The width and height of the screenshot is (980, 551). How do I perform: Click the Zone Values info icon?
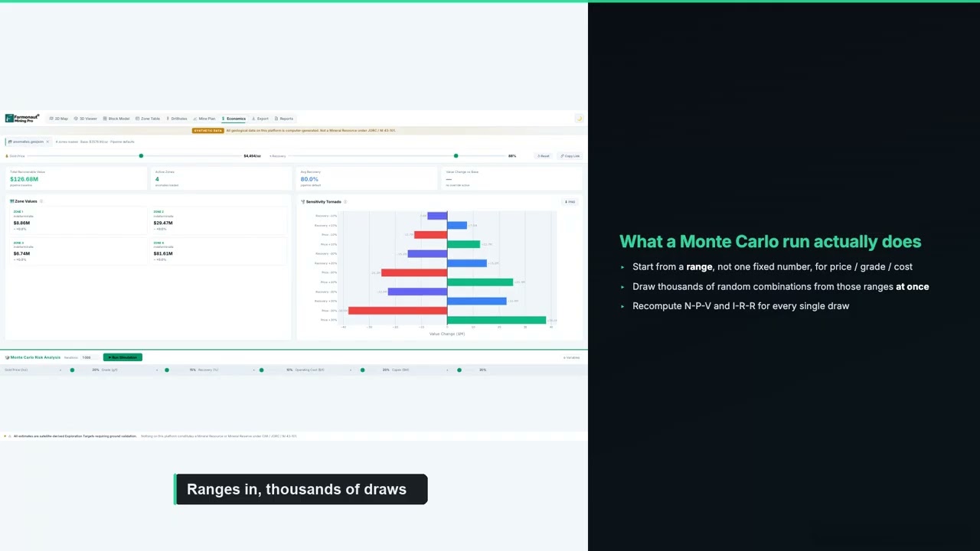tap(41, 201)
